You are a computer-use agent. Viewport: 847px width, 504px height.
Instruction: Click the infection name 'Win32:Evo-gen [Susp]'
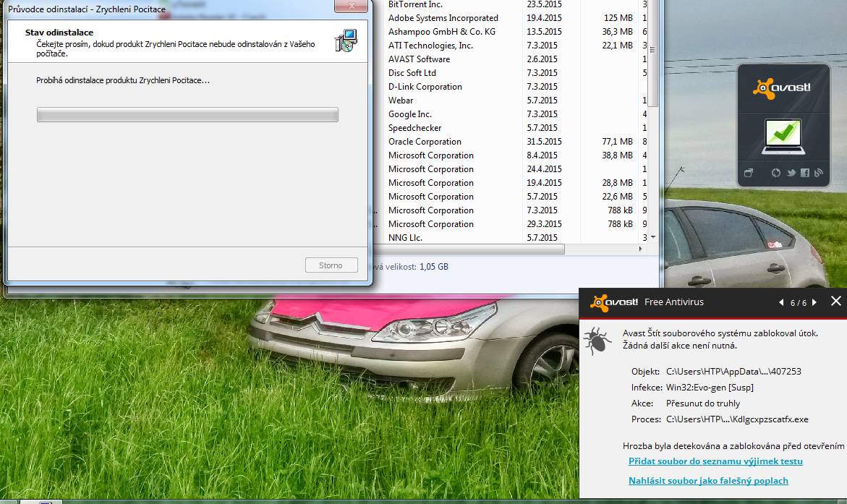710,388
